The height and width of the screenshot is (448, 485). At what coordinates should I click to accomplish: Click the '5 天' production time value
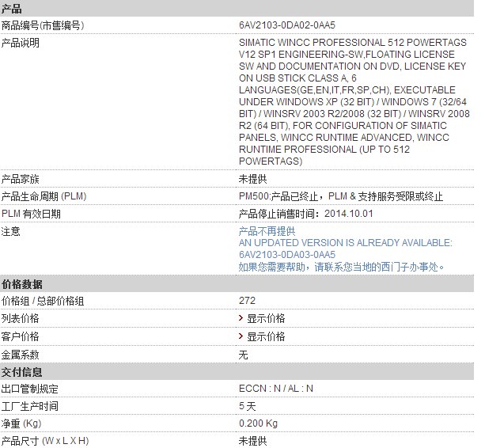(248, 406)
